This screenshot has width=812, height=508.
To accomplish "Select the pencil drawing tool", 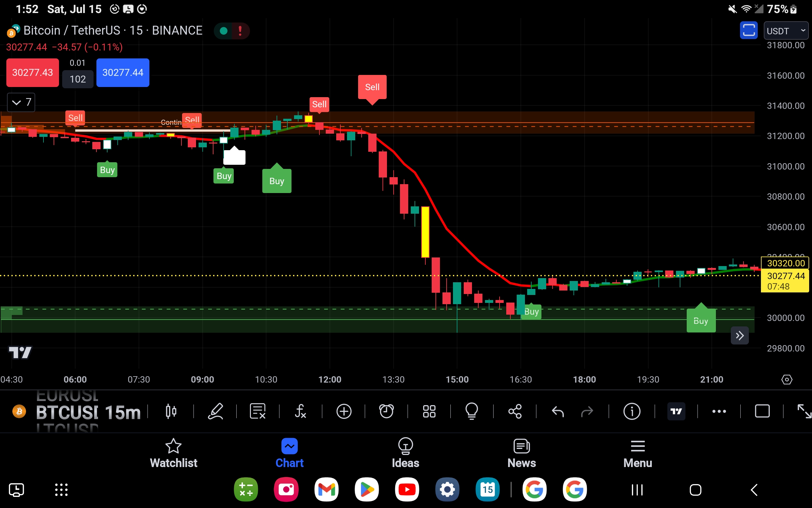I will pos(215,411).
